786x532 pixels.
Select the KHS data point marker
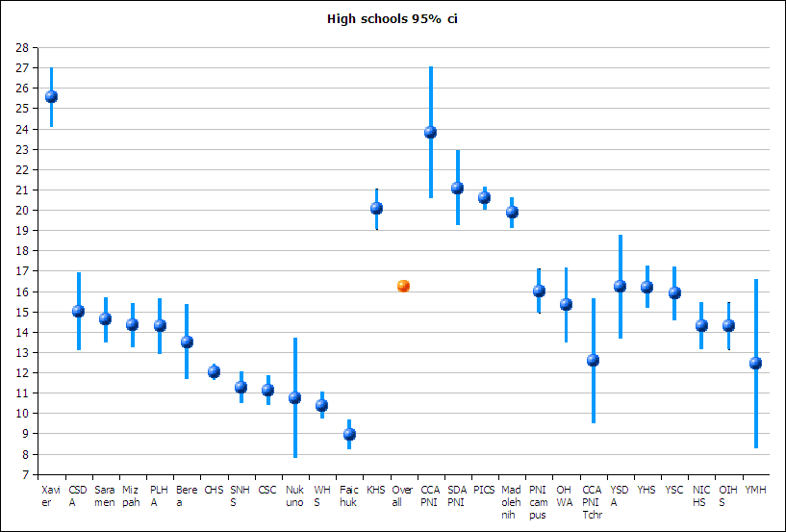click(376, 208)
